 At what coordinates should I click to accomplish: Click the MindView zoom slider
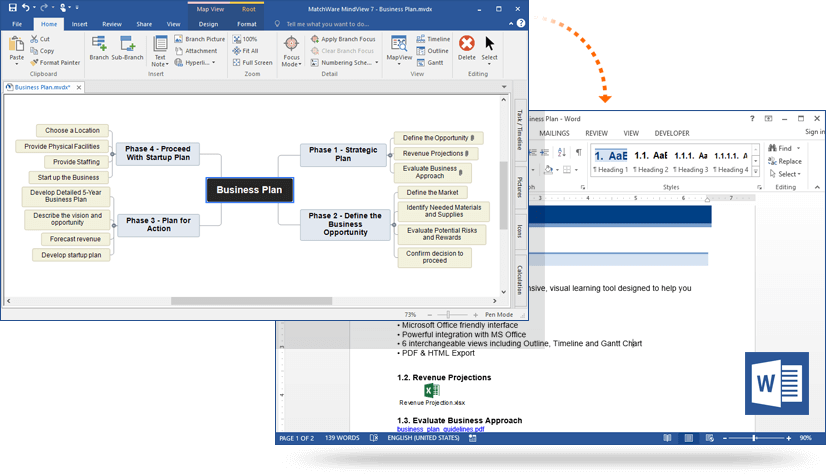(448, 314)
